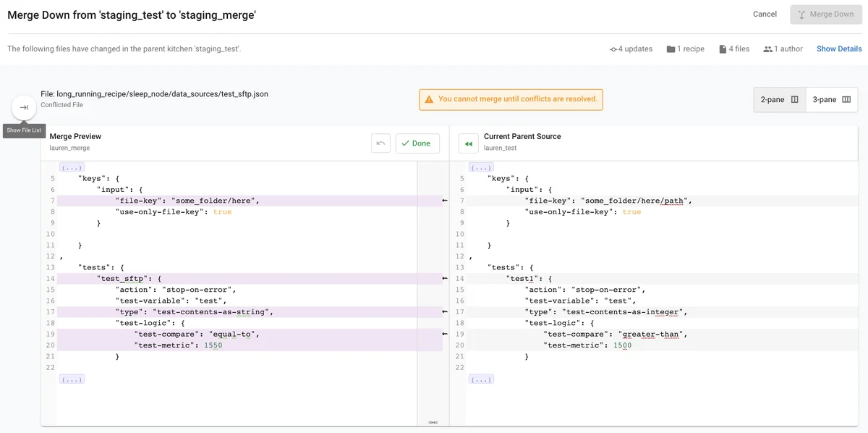
Task: Apply parent change arrow at line 19
Action: (446, 335)
